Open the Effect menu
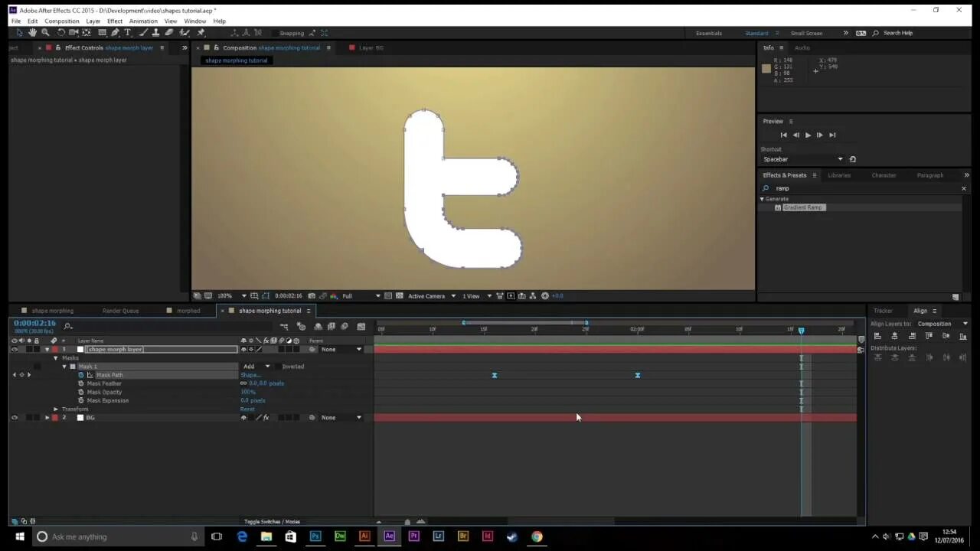Image resolution: width=980 pixels, height=551 pixels. pyautogui.click(x=115, y=21)
